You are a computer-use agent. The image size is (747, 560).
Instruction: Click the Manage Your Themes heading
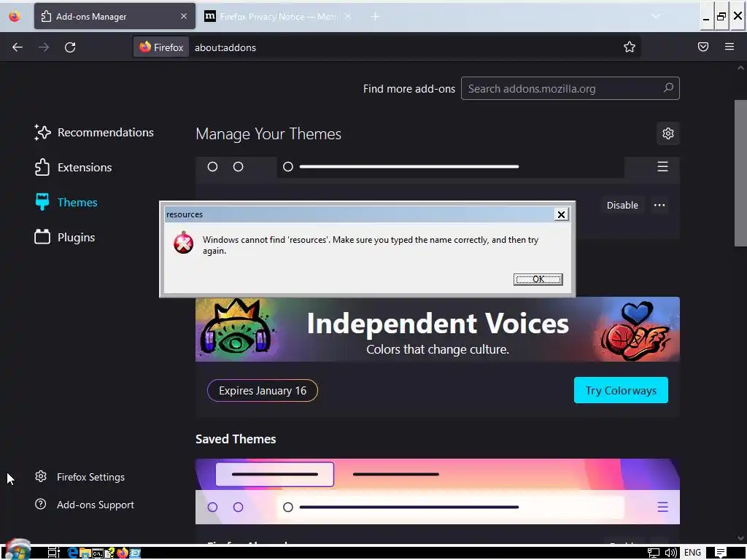coord(268,134)
